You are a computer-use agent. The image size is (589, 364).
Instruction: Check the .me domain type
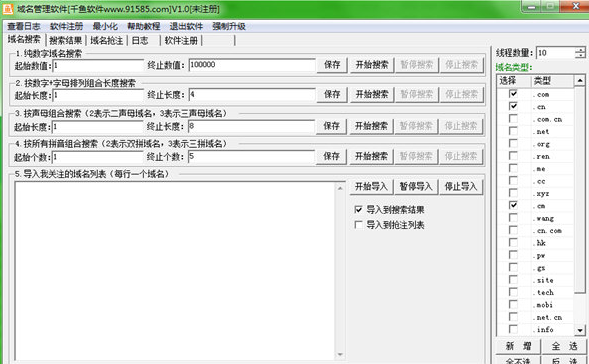[513, 168]
